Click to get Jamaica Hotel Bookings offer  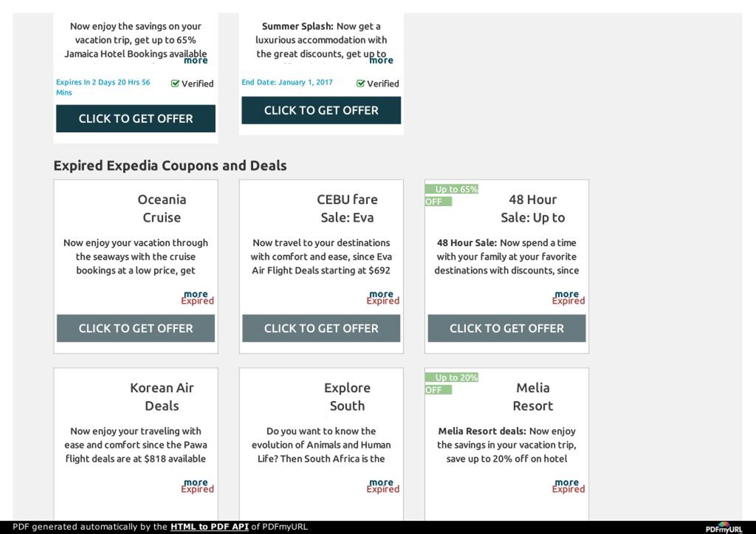pos(136,118)
